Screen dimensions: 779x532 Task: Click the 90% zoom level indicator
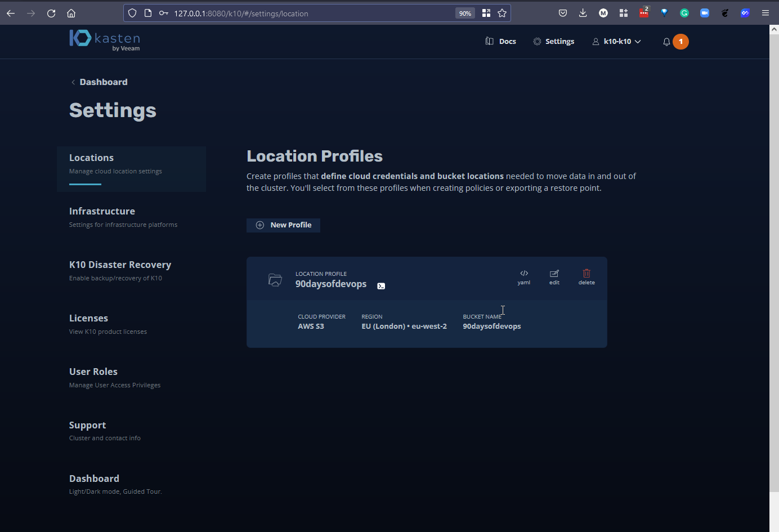point(465,14)
